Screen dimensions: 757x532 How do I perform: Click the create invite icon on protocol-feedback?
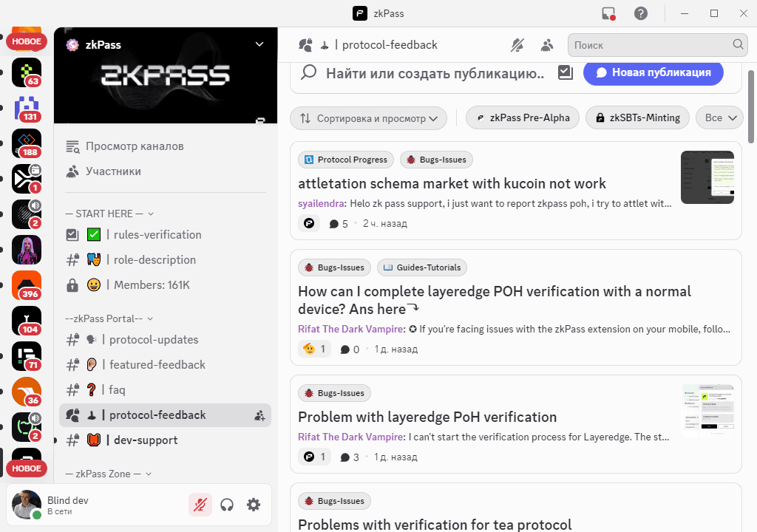click(259, 415)
